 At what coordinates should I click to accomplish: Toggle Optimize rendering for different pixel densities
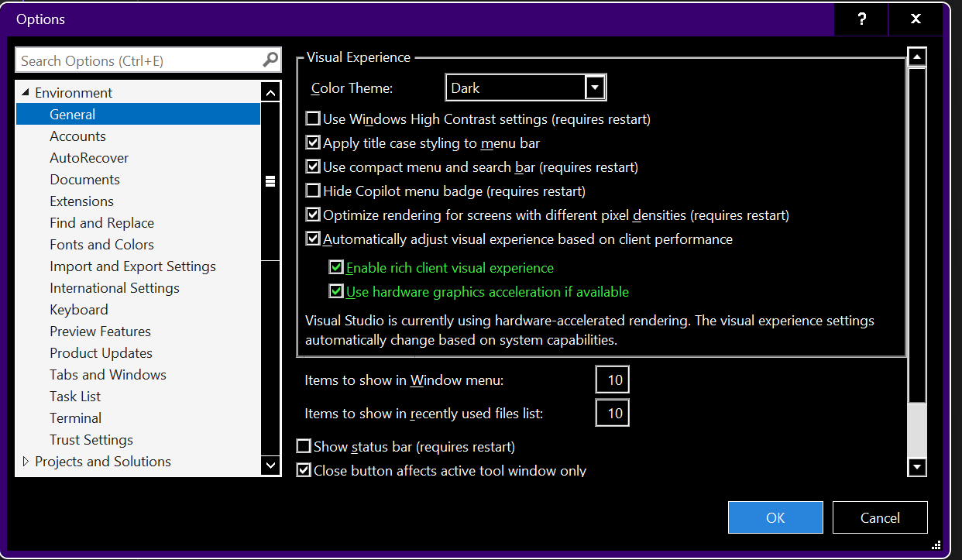(313, 215)
